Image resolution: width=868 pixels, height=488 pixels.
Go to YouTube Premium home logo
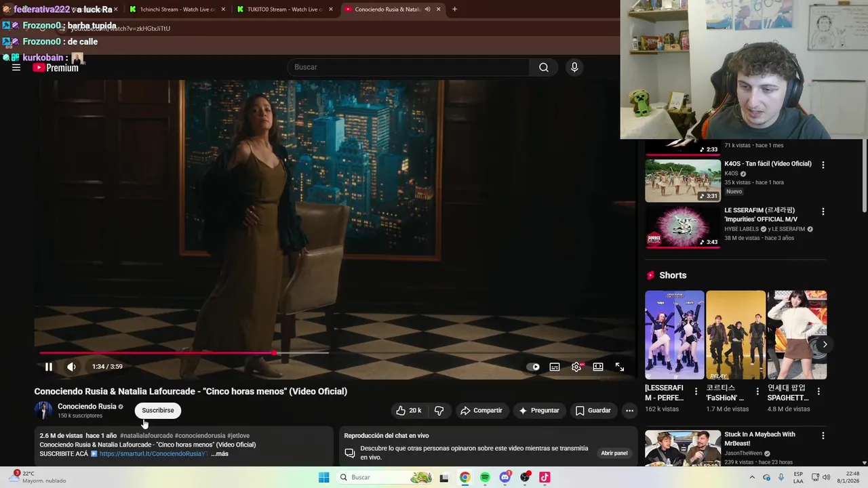56,67
